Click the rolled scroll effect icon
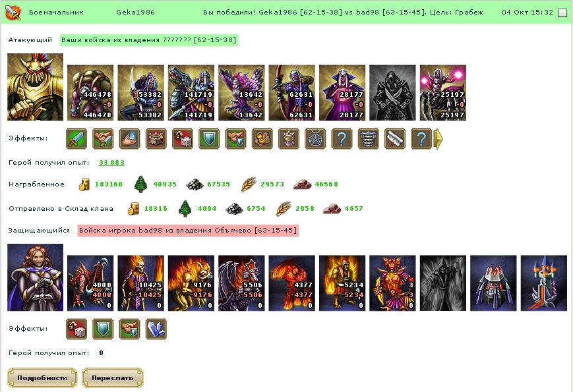The width and height of the screenshot is (573, 392). [x=395, y=139]
